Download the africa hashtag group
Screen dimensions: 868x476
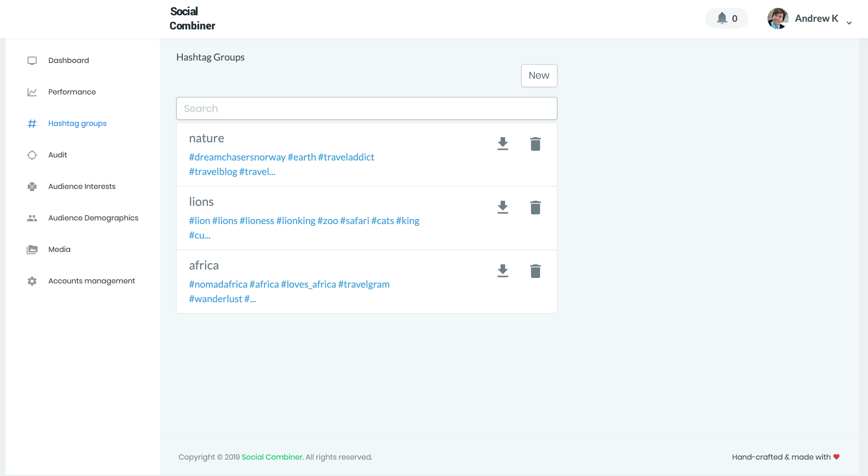pyautogui.click(x=502, y=271)
